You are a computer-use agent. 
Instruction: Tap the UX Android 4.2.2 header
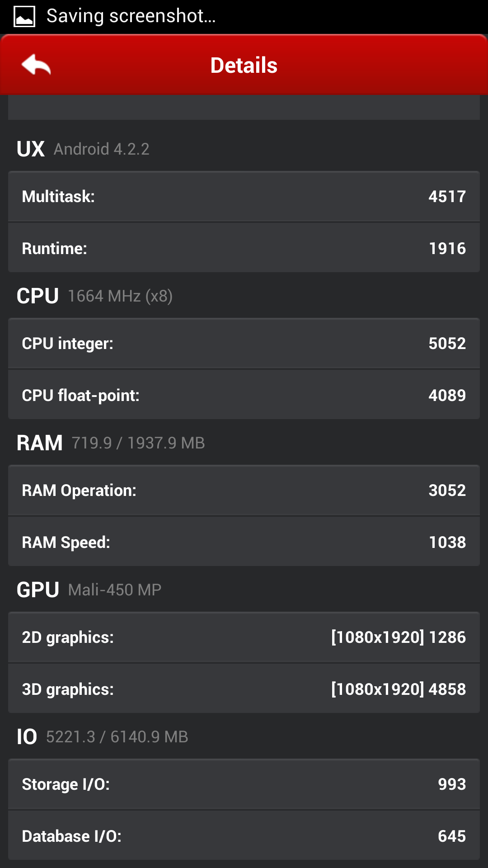pos(83,149)
